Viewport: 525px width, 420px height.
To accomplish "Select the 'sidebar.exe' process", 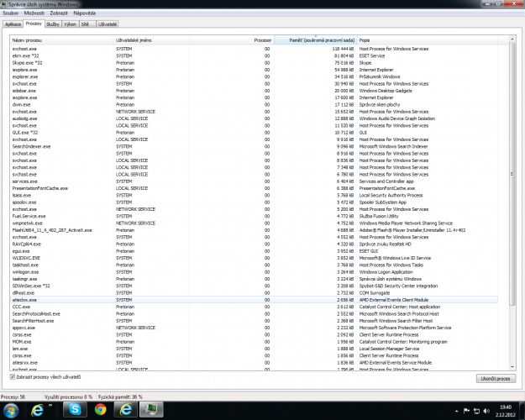I will click(x=254, y=91).
